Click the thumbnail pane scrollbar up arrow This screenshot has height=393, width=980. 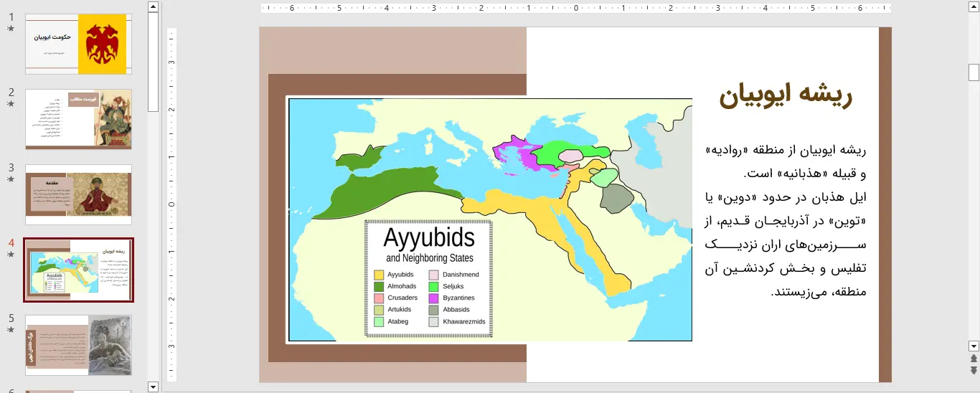(x=153, y=6)
